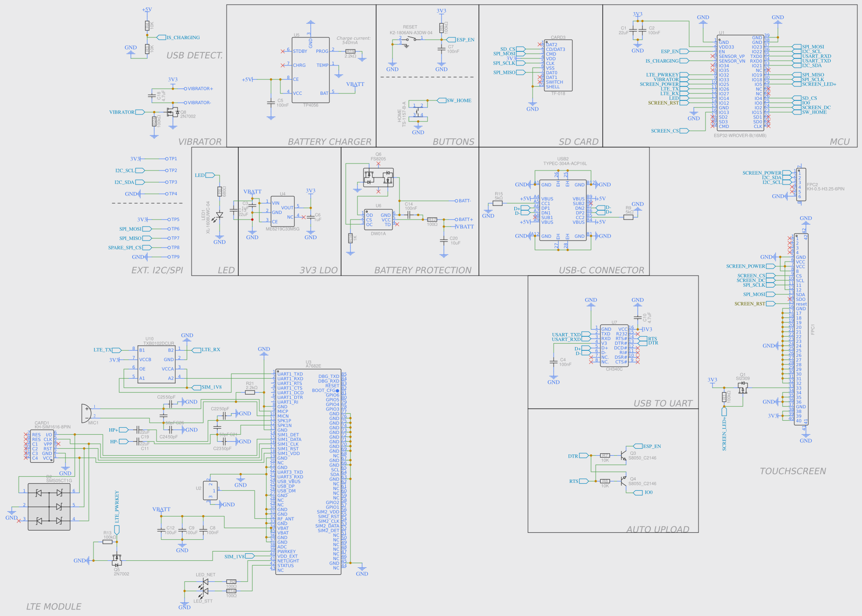Click the "SD CARD" section title

click(x=578, y=142)
